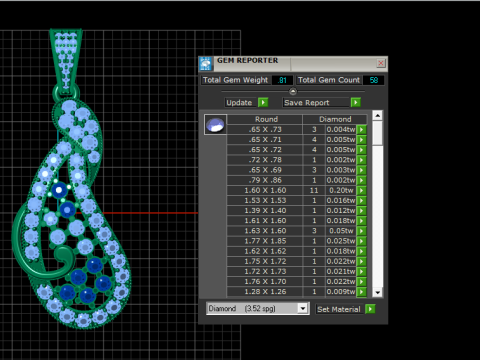
Task: Click the arrow for row 1.60 X 1.60
Action: coord(361,190)
